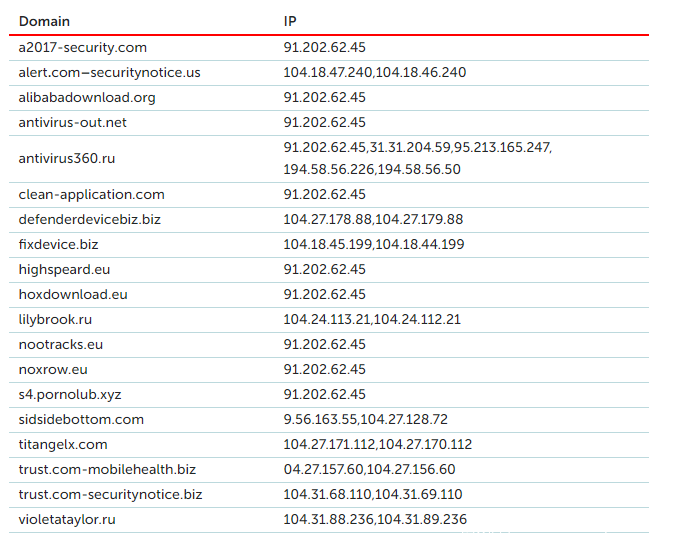Select the violetataylor.ru domain text
This screenshot has height=555, width=677.
click(67, 519)
